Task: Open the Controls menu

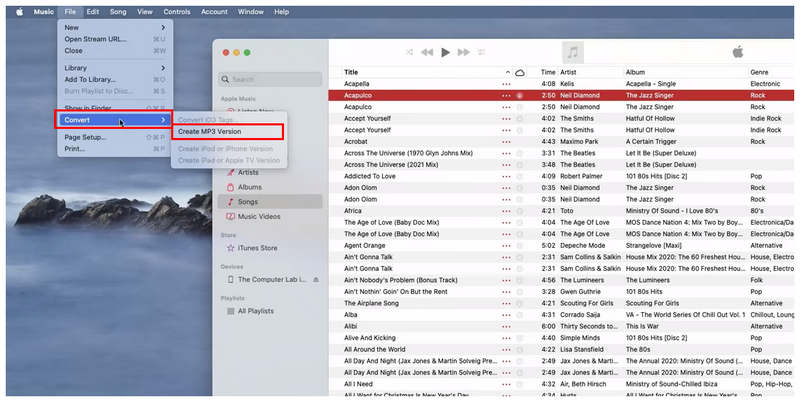Action: click(177, 12)
